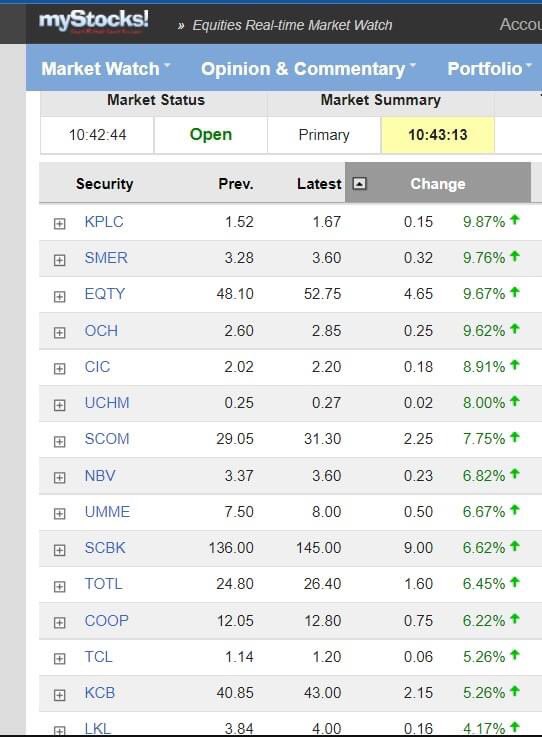Click the highlighted 10:43:13 time cell
The width and height of the screenshot is (542, 737).
click(437, 135)
